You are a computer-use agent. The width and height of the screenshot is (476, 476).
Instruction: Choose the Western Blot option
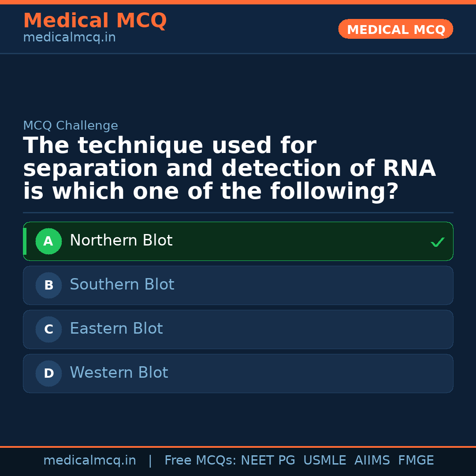tap(119, 373)
